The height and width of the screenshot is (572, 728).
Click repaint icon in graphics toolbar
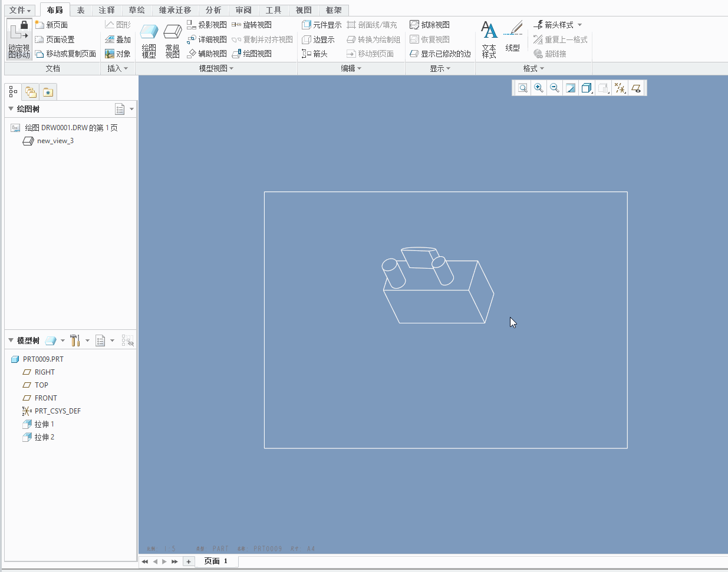click(x=571, y=88)
